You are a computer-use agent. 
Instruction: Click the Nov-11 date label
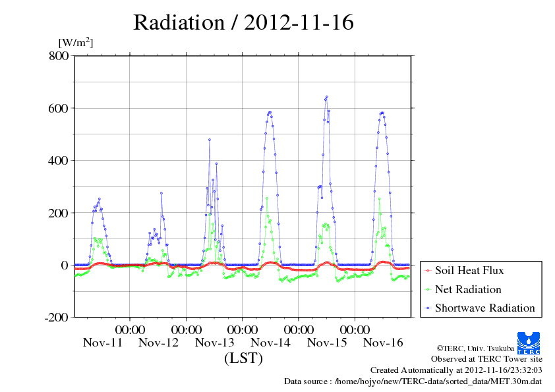pyautogui.click(x=103, y=343)
